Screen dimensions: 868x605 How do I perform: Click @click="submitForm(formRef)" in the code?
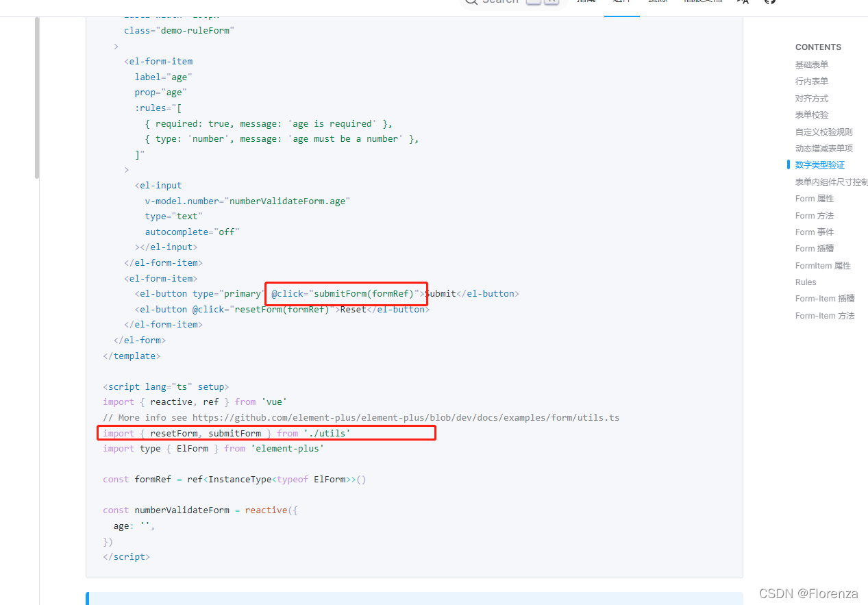(345, 293)
